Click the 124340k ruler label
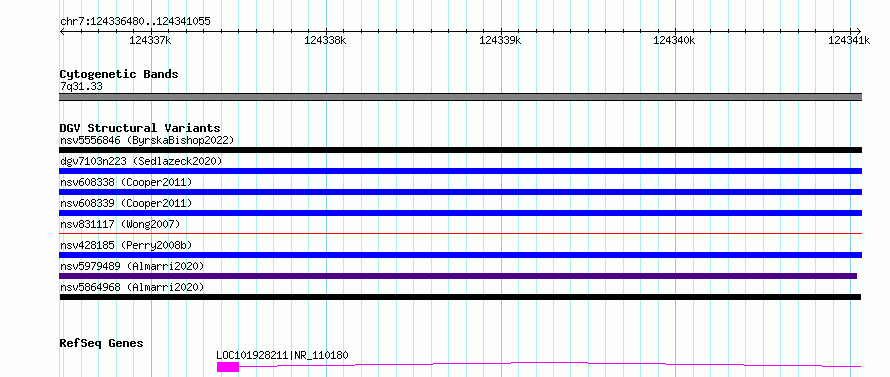This screenshot has height=377, width=890. pyautogui.click(x=674, y=40)
